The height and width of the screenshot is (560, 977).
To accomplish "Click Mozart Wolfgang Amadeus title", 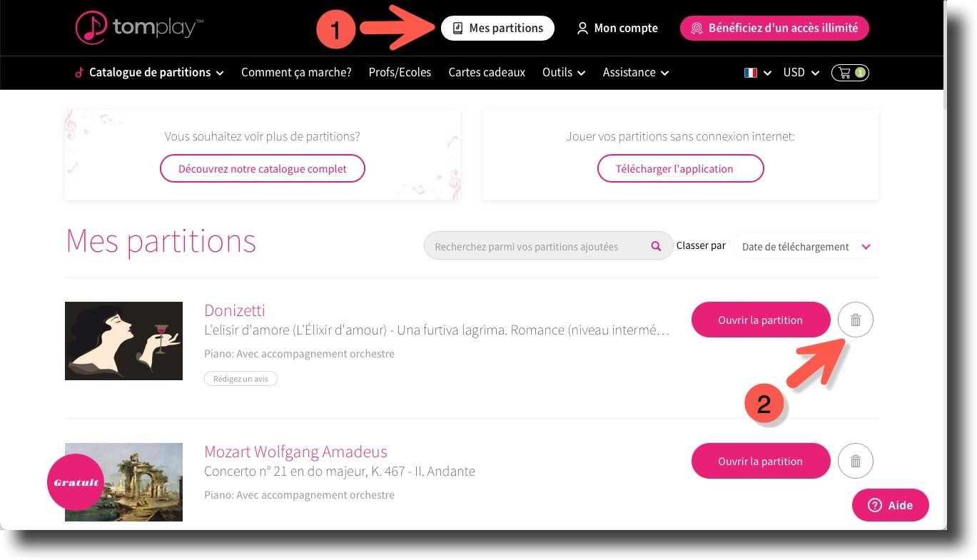I will pos(295,452).
